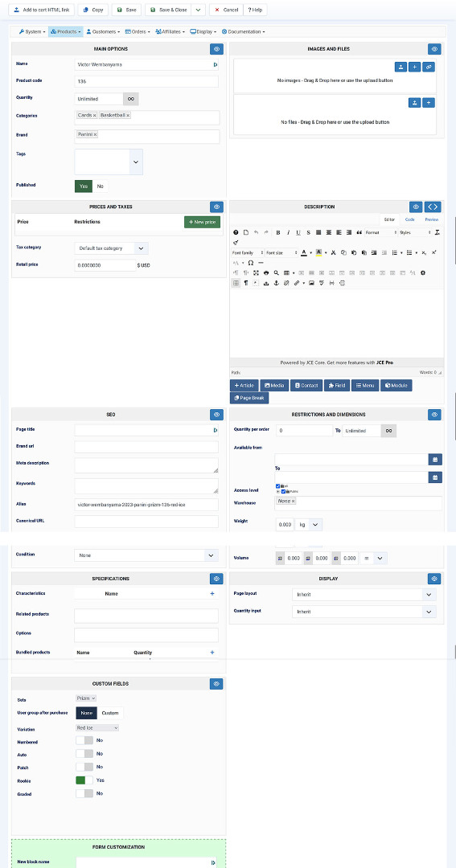Open the Affiliates menu
456x868 pixels.
point(170,31)
